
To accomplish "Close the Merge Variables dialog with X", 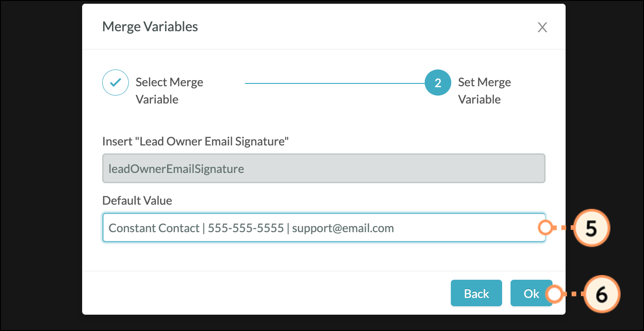I will [542, 28].
